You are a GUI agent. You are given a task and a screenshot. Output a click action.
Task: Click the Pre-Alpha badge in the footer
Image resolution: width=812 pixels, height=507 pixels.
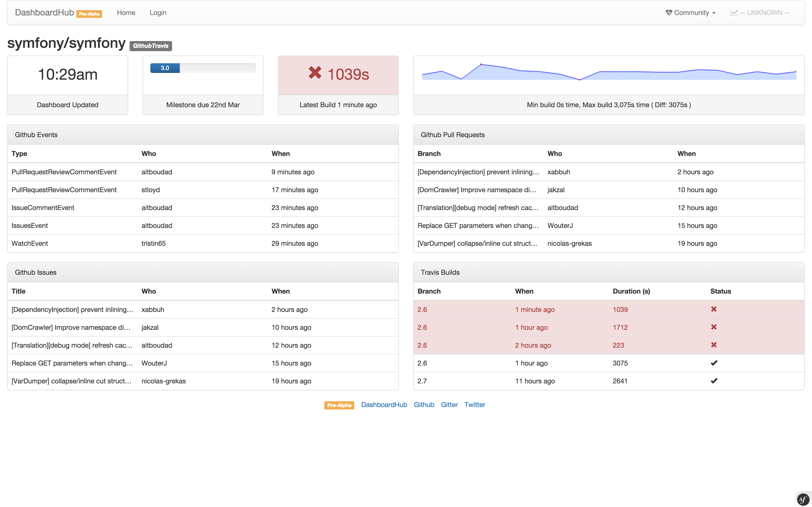[x=339, y=405]
